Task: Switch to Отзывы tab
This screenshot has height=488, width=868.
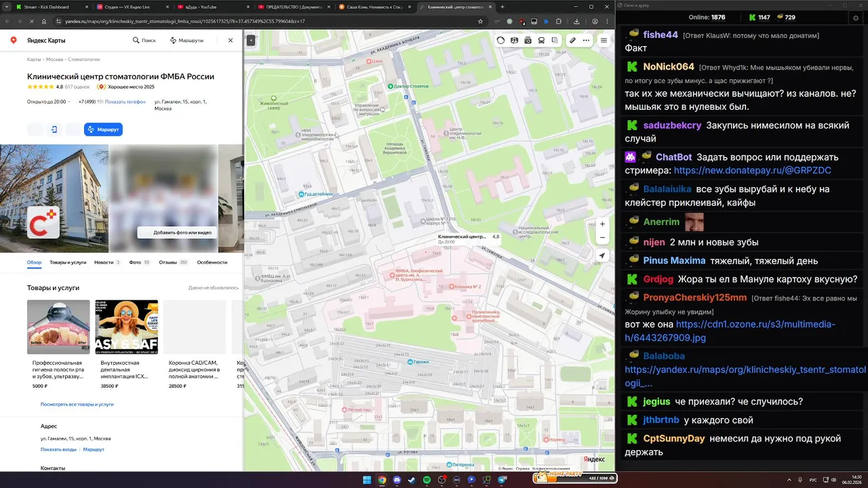Action: coord(174,262)
